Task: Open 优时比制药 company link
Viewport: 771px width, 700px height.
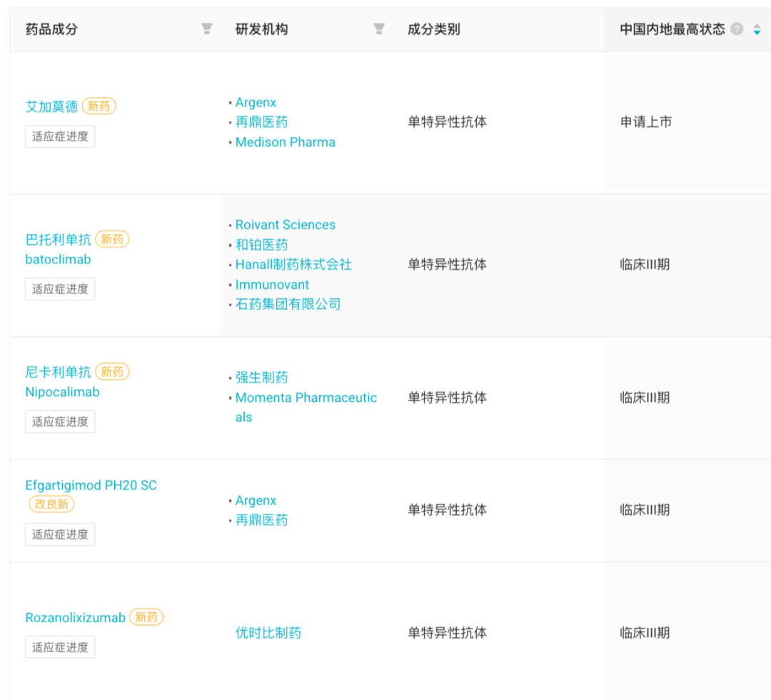Action: click(x=268, y=633)
